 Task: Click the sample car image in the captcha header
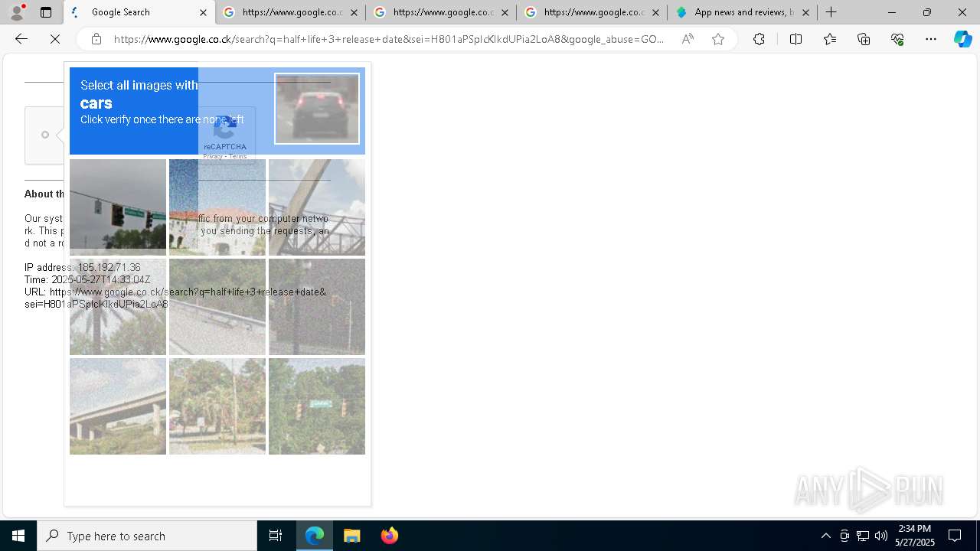317,109
